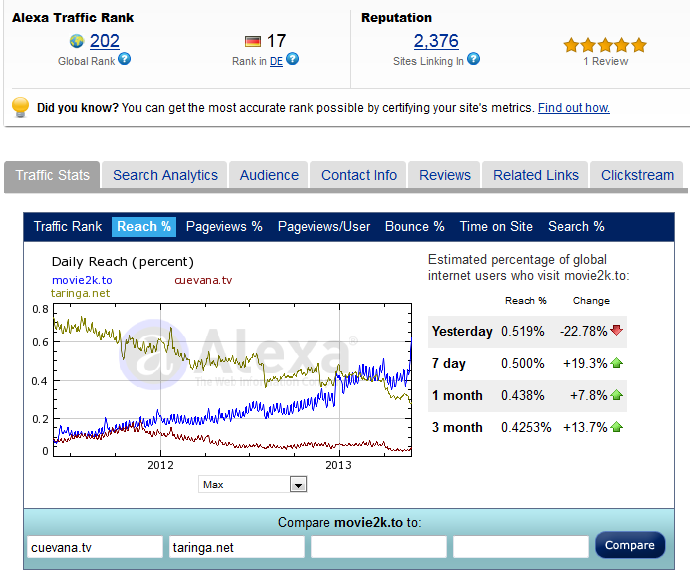This screenshot has width=690, height=570.
Task: Click the green up arrow for 7 day
Action: (x=617, y=363)
